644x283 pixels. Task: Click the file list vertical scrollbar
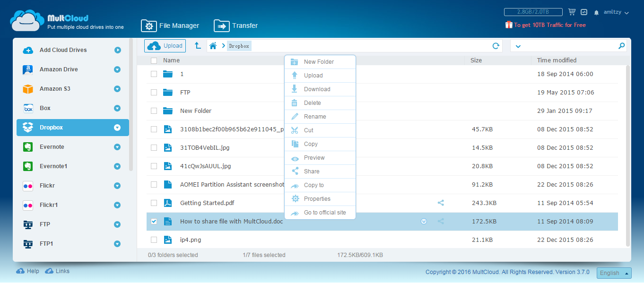(628, 155)
